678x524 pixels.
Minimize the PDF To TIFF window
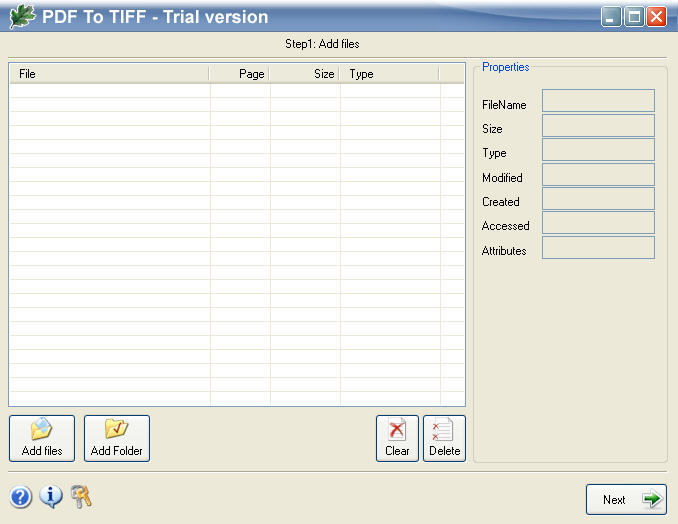(611, 17)
